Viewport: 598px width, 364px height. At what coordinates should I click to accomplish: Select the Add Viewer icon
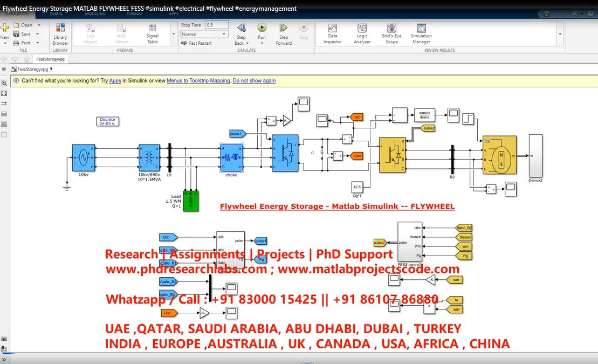click(x=121, y=32)
